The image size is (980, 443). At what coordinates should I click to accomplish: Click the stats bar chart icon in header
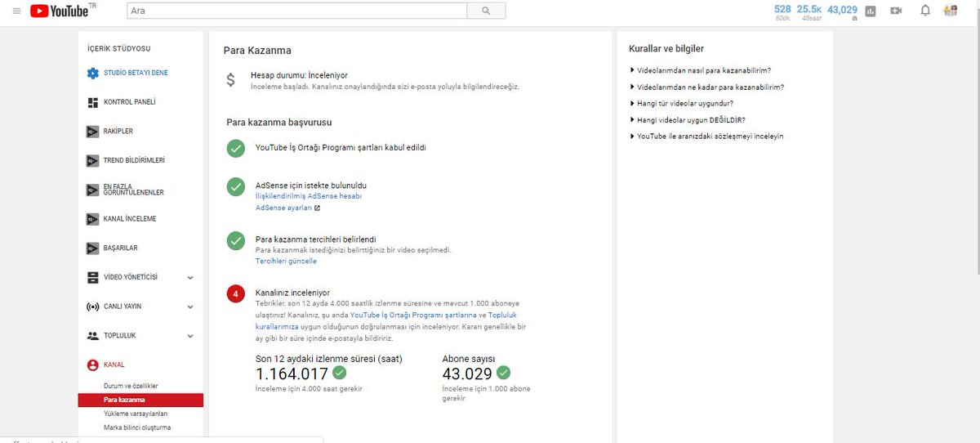click(x=871, y=11)
